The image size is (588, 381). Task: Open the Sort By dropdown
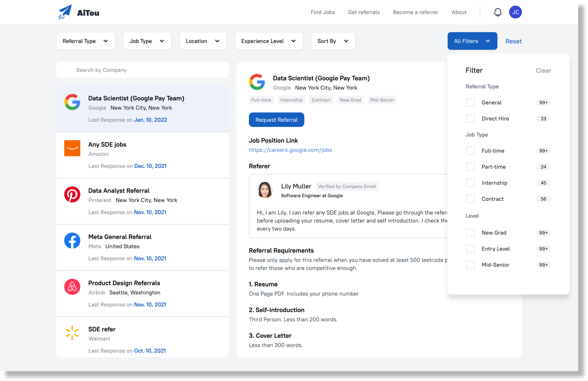coord(333,41)
